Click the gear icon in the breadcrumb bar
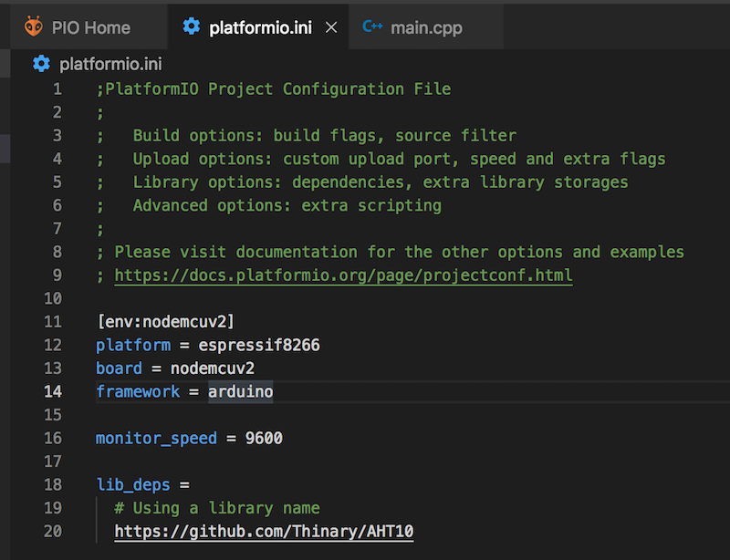 (41, 64)
